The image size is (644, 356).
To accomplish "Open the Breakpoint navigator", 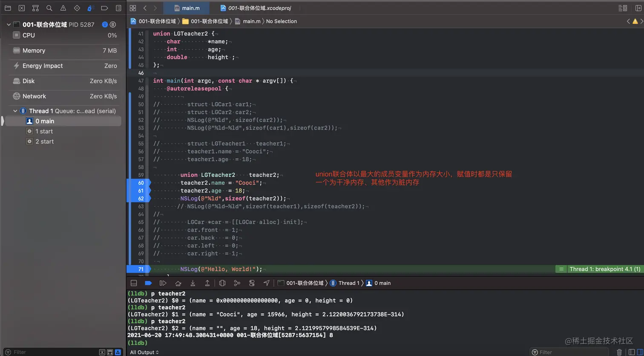I will 104,8.
